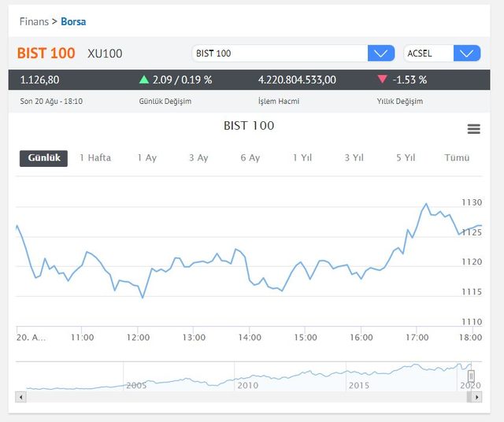Click the navigator scroll right arrow
Viewport: 504px width, 422px height.
click(476, 398)
